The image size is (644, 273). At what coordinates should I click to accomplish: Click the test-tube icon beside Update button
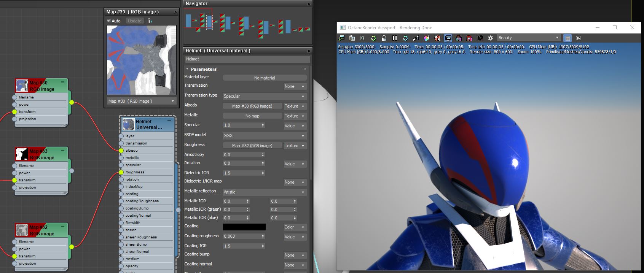pyautogui.click(x=150, y=21)
